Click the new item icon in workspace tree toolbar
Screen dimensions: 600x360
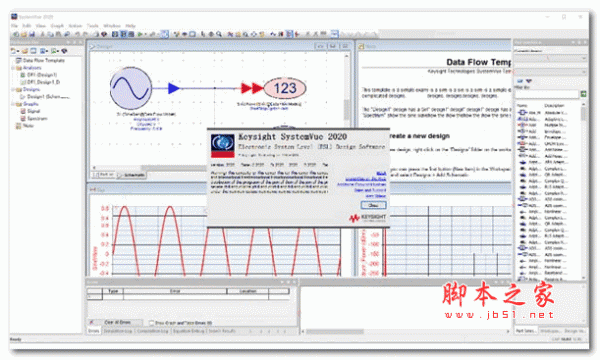click(14, 50)
